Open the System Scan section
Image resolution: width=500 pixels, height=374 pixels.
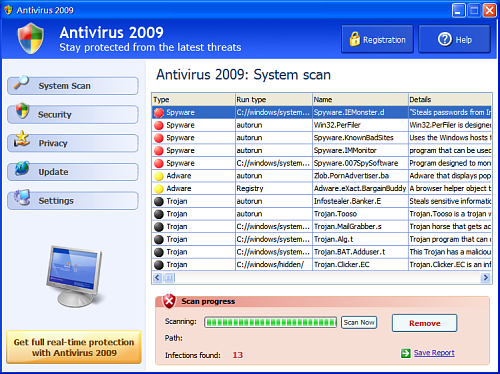pyautogui.click(x=73, y=86)
